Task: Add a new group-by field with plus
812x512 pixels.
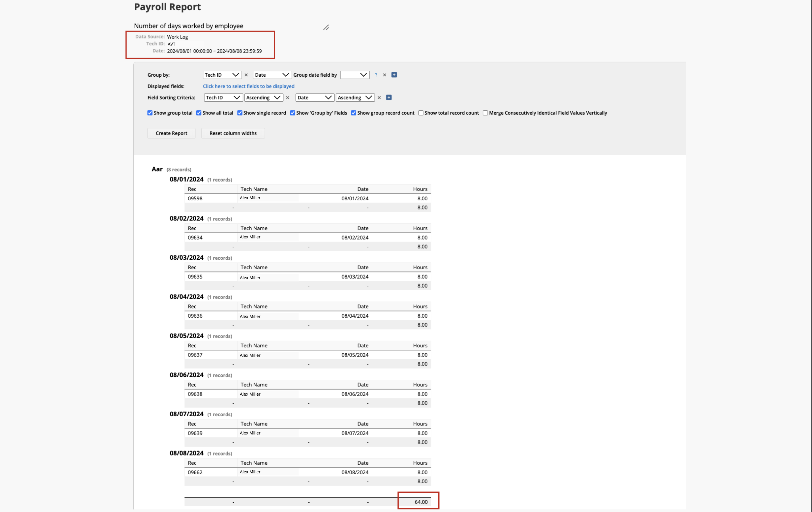Action: (x=394, y=75)
